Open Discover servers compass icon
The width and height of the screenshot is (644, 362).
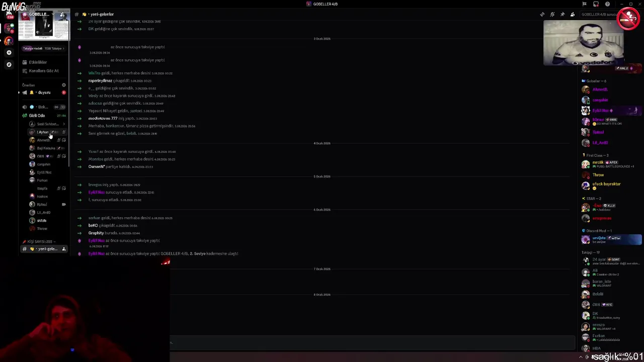(9, 64)
